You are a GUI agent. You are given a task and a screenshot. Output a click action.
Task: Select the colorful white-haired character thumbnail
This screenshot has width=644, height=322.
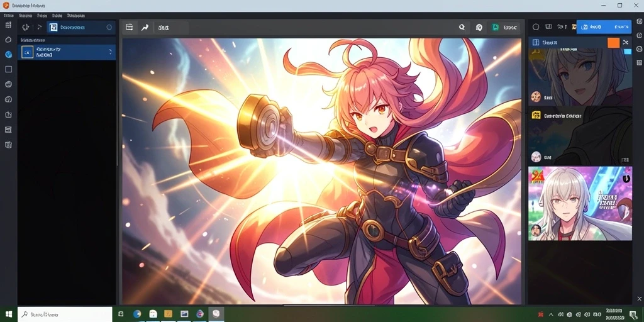(580, 203)
